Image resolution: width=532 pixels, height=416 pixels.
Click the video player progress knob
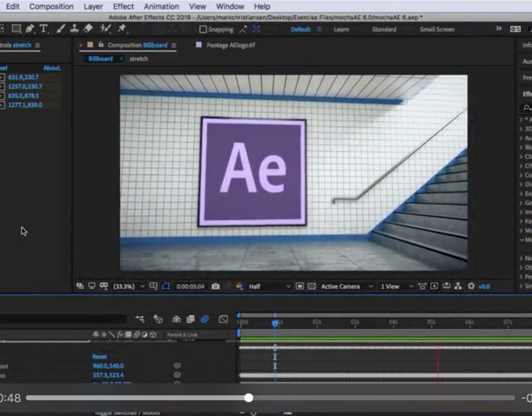coord(249,398)
